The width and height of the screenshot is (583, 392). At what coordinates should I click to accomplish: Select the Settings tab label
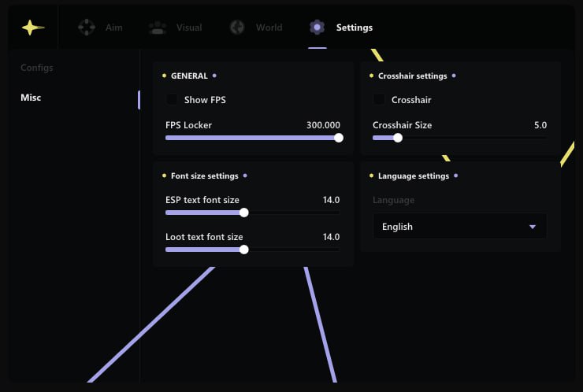pyautogui.click(x=354, y=28)
